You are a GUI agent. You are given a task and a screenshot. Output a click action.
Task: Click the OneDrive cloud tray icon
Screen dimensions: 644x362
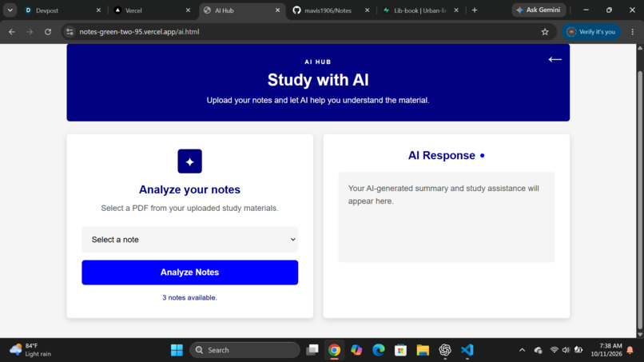click(x=538, y=350)
